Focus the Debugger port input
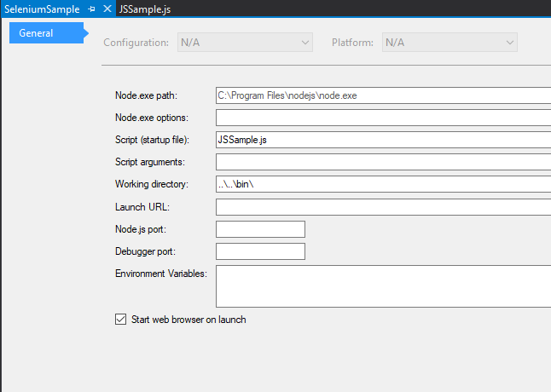Screen dimensions: 551x392 tap(260, 251)
